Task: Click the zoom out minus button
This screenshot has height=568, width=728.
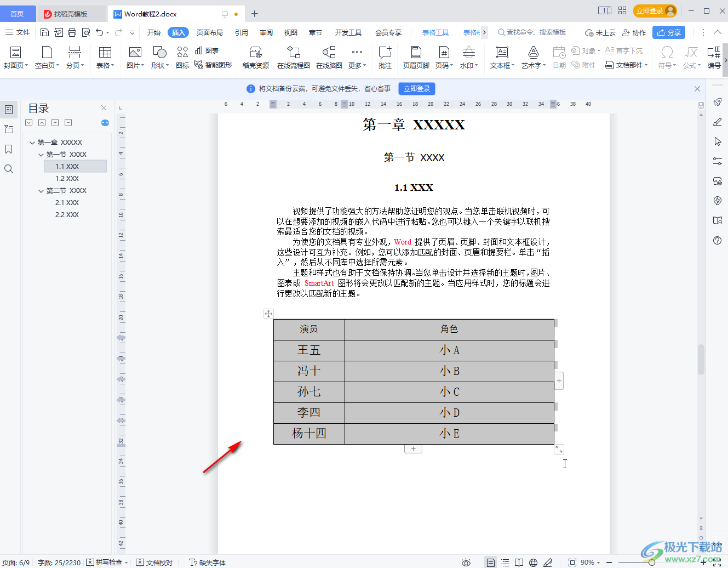Action: [x=609, y=563]
